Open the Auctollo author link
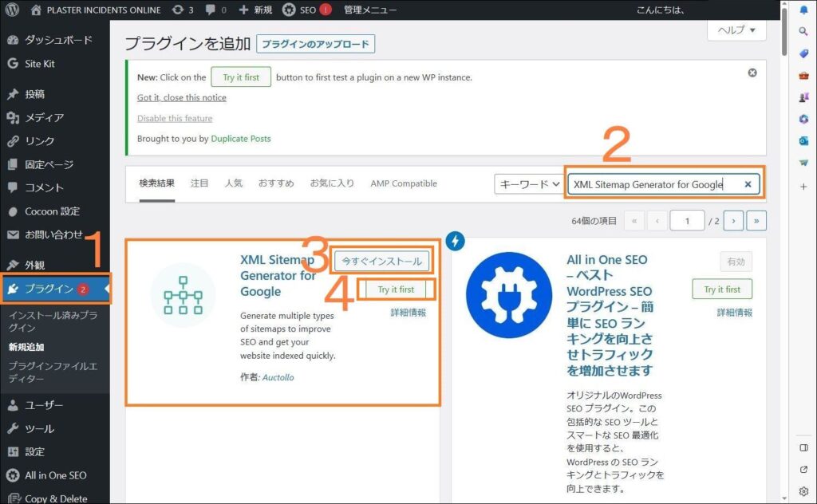Screen dimensions: 817x504 point(278,377)
